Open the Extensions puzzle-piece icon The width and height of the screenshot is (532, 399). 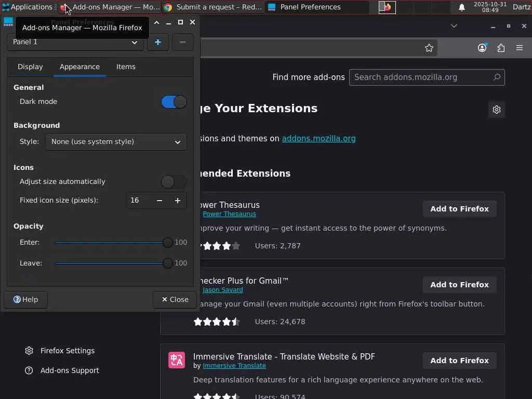501,48
